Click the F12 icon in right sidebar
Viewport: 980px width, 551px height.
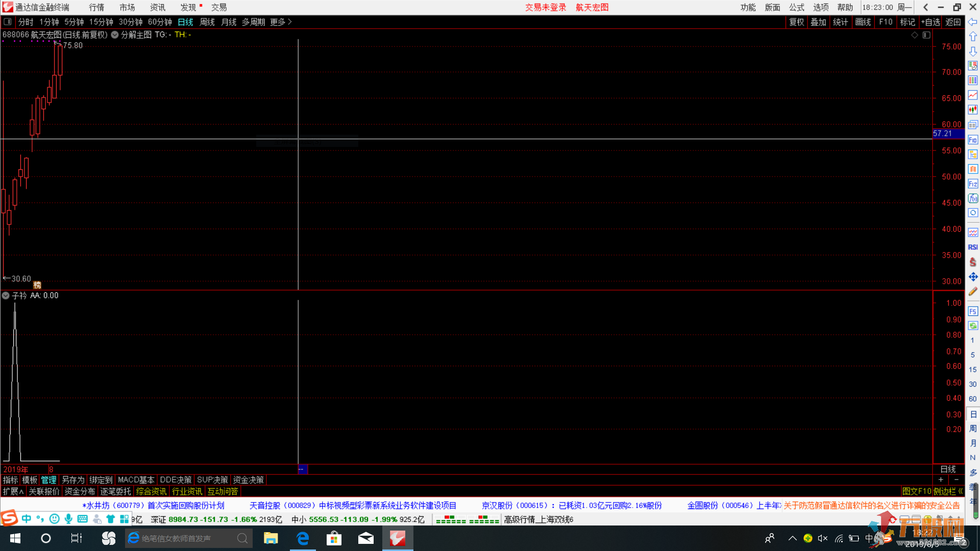(973, 184)
